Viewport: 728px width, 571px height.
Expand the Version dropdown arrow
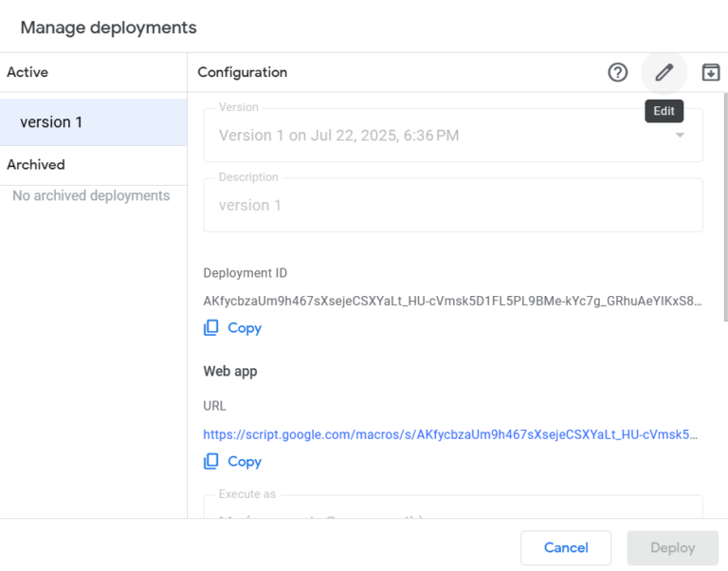[680, 136]
